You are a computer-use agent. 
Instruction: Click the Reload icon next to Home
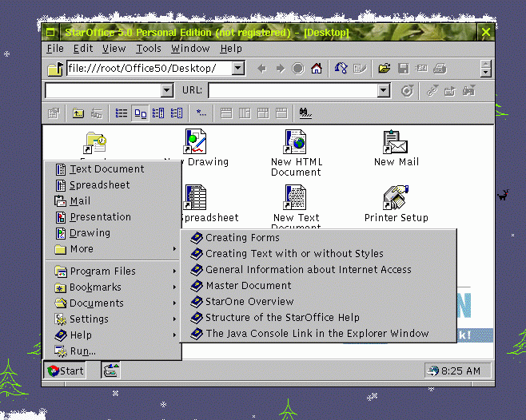tap(341, 69)
